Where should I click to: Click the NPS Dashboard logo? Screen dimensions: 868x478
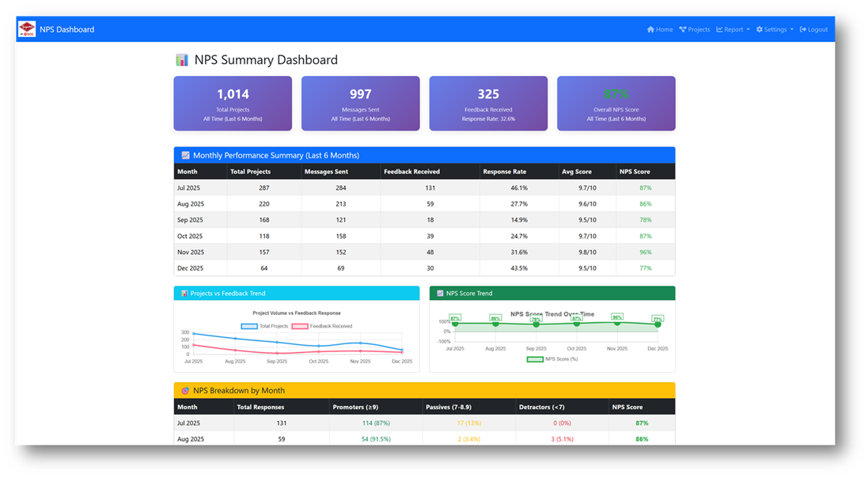[x=26, y=29]
